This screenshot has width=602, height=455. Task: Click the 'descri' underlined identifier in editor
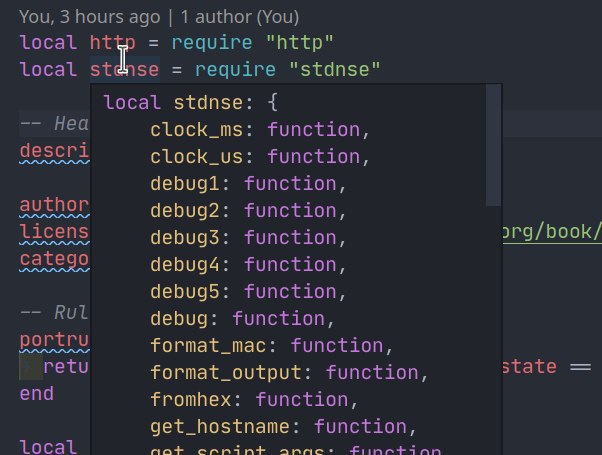[x=54, y=151]
